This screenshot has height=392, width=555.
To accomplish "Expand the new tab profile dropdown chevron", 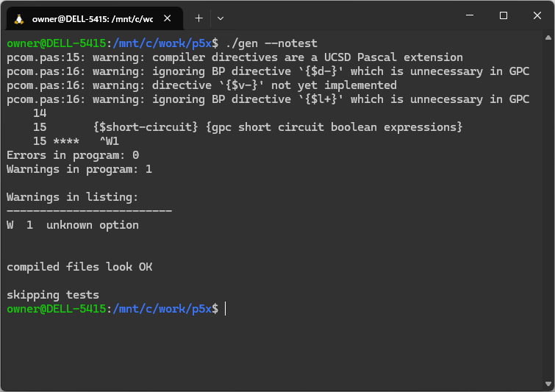I will (x=221, y=18).
